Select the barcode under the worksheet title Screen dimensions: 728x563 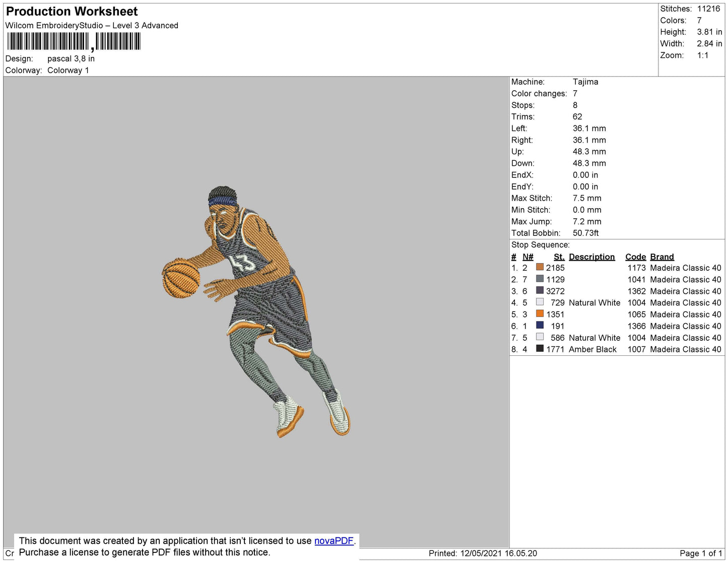pos(74,41)
